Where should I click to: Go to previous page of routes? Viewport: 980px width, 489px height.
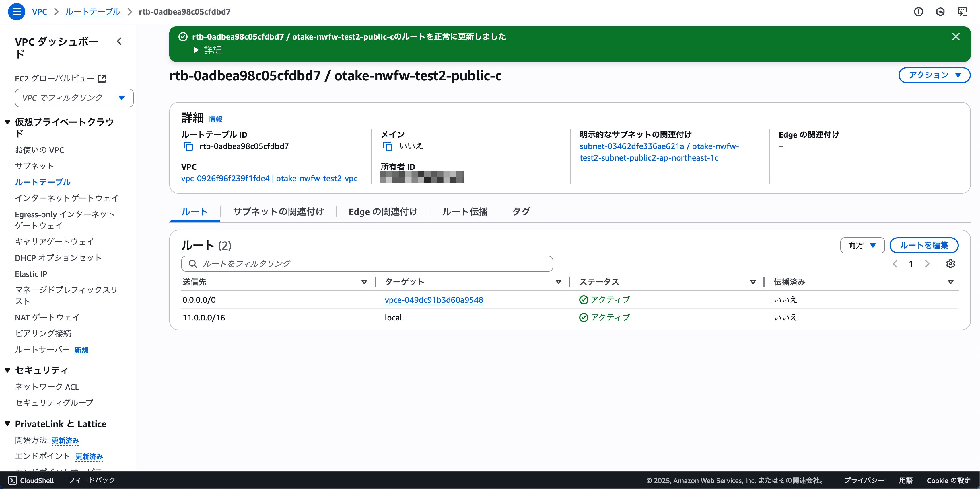point(895,264)
